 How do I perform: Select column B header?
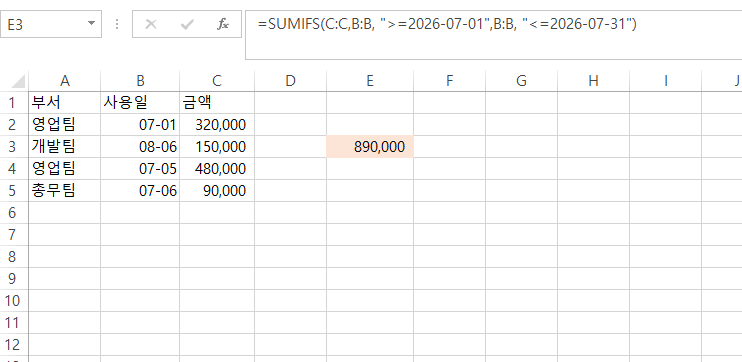(140, 81)
